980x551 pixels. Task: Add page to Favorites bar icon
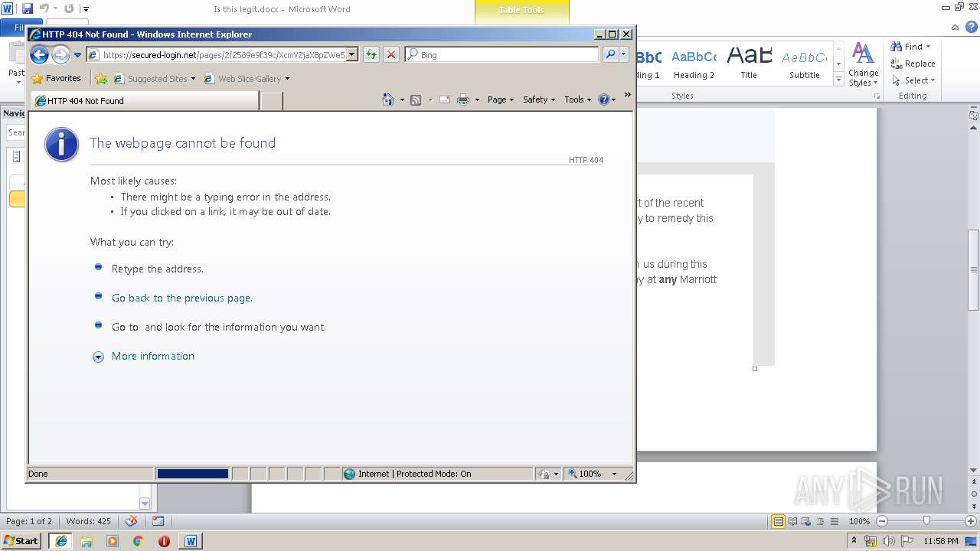coord(101,78)
